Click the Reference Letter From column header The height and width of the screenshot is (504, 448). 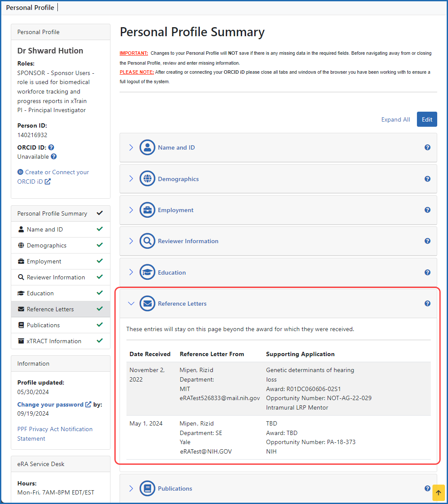pos(212,354)
